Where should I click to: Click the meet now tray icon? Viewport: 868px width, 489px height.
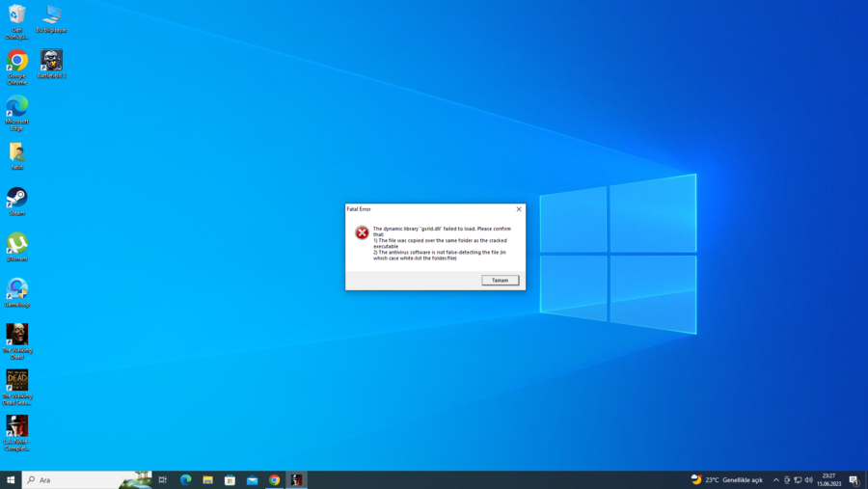[787, 480]
